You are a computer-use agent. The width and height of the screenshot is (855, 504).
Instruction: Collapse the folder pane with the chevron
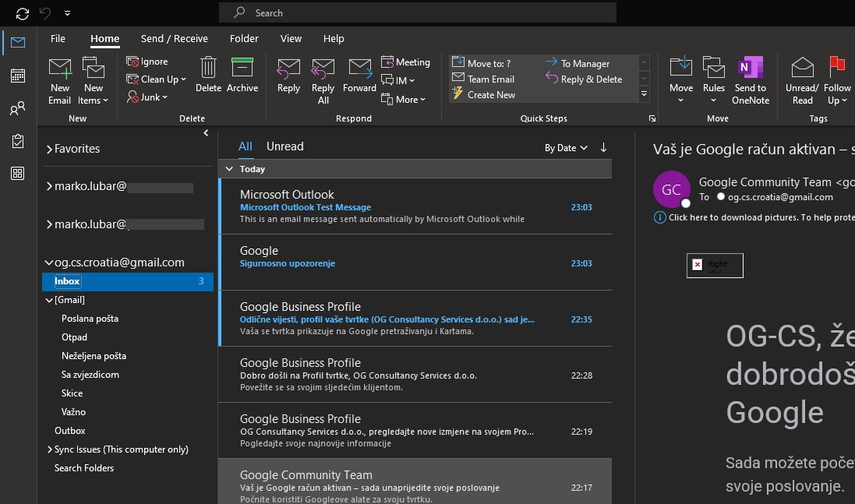206,132
